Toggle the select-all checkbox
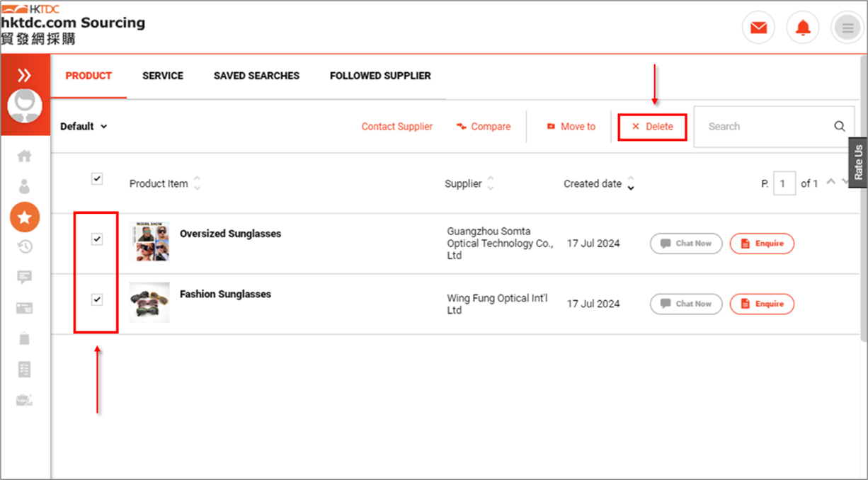The width and height of the screenshot is (868, 480). 97,179
